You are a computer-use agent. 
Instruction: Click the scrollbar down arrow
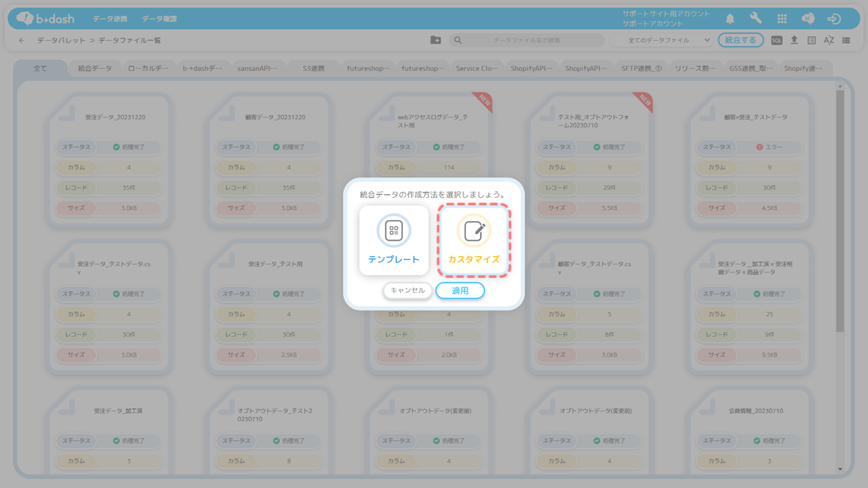[840, 469]
